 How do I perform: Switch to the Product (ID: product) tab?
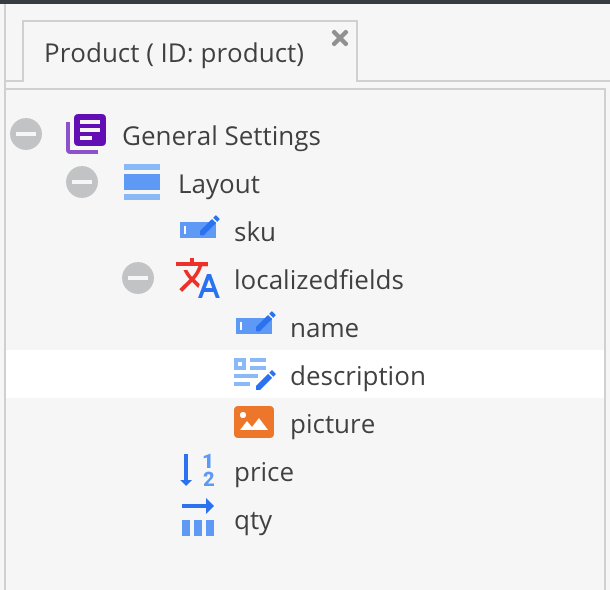(174, 53)
